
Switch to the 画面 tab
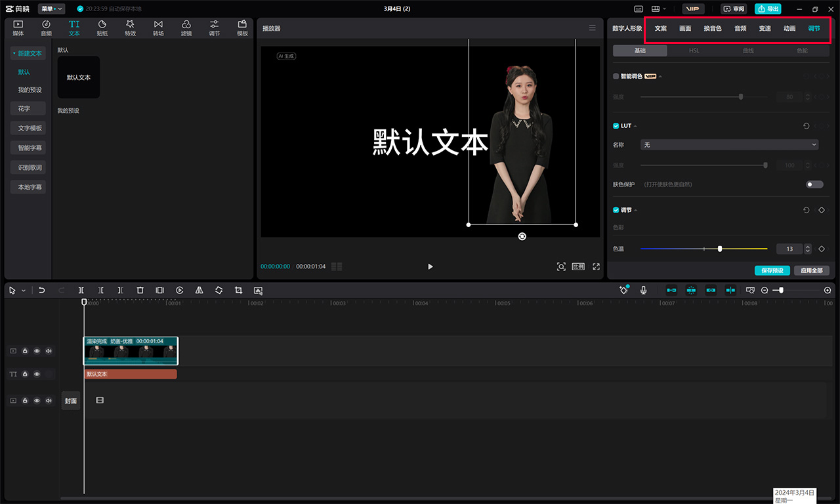tap(685, 28)
